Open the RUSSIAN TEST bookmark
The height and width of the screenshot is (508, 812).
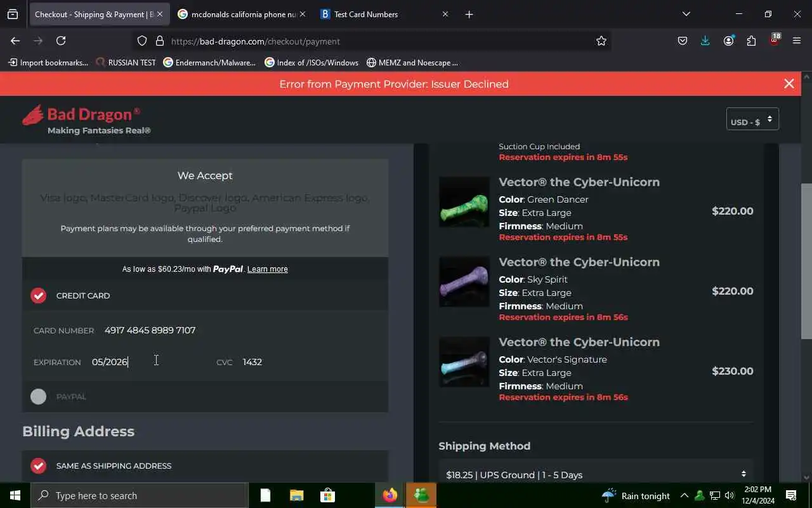pyautogui.click(x=126, y=62)
